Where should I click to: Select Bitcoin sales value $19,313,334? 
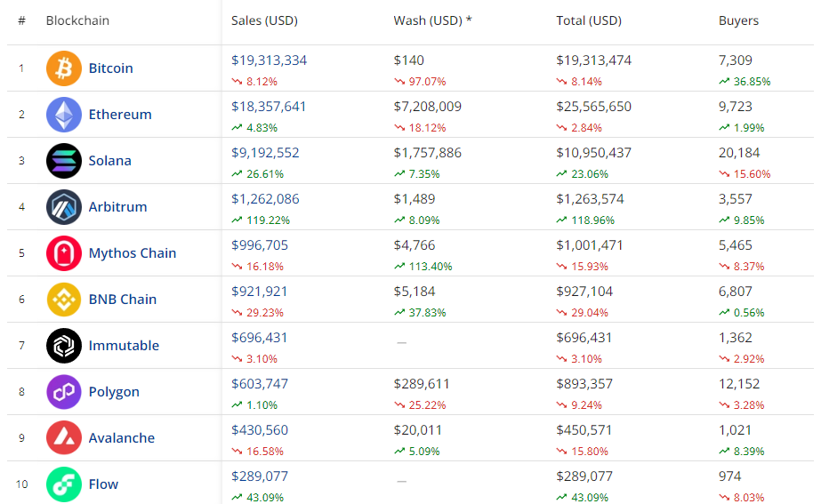click(x=270, y=60)
